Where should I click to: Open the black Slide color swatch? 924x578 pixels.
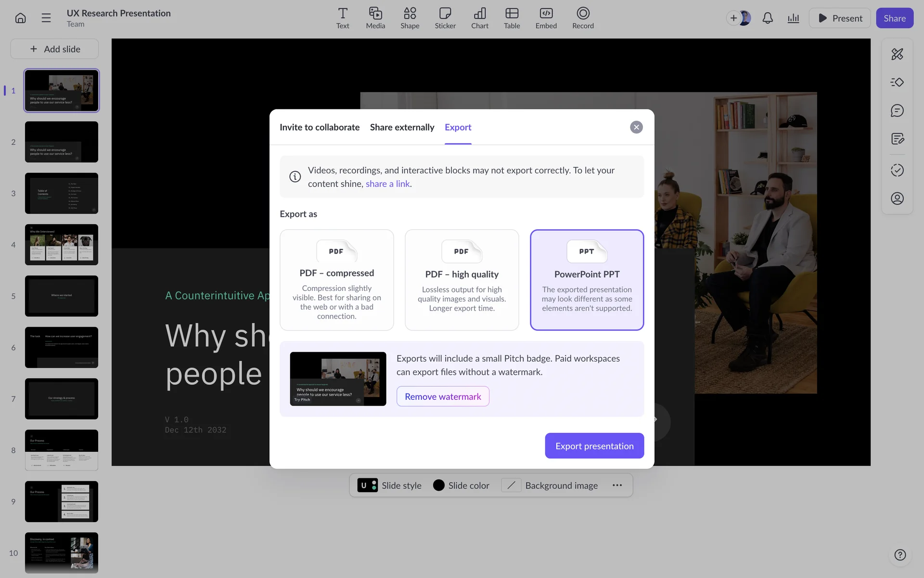point(438,486)
